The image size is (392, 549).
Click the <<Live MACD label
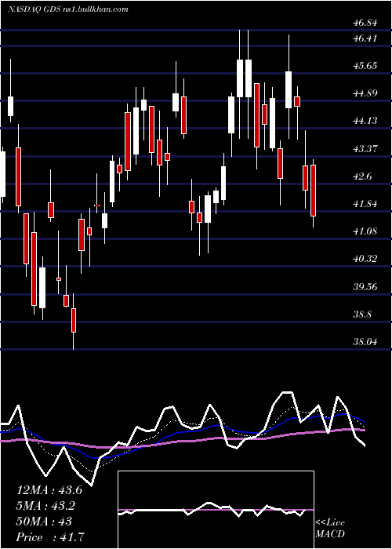click(x=330, y=529)
